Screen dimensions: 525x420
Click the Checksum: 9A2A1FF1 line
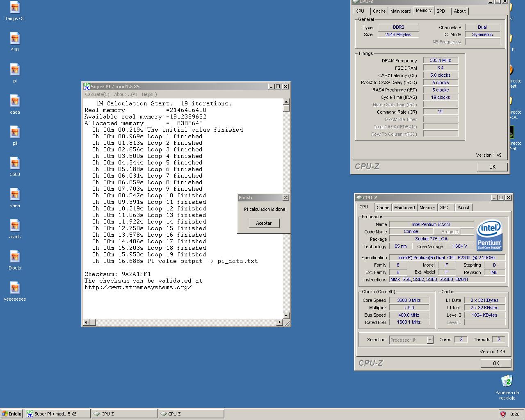[118, 274]
